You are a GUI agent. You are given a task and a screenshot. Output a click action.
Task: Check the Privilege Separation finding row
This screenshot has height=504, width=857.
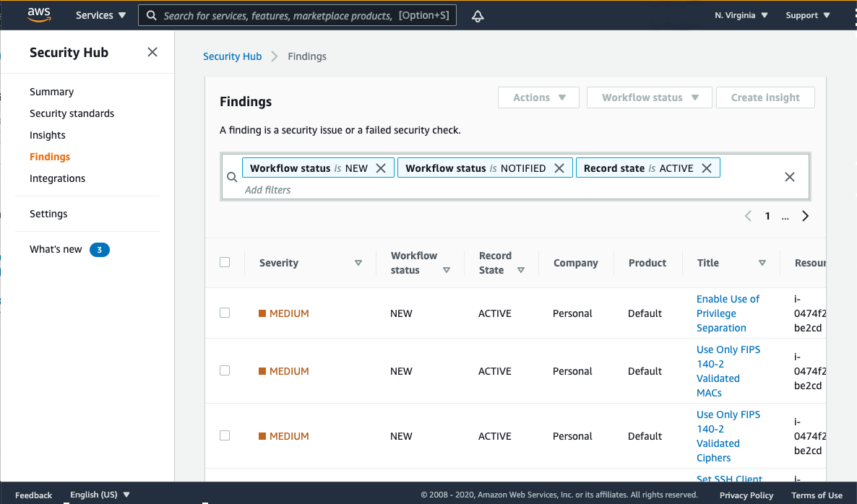pyautogui.click(x=225, y=312)
